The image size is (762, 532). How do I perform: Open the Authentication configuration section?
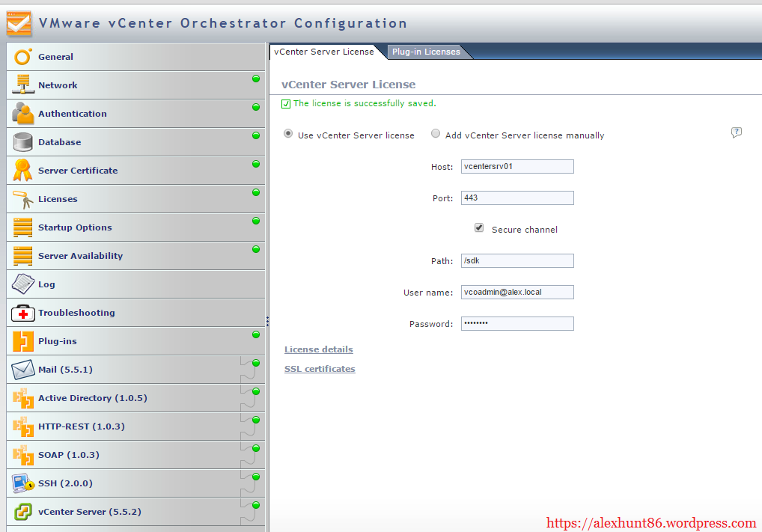135,114
